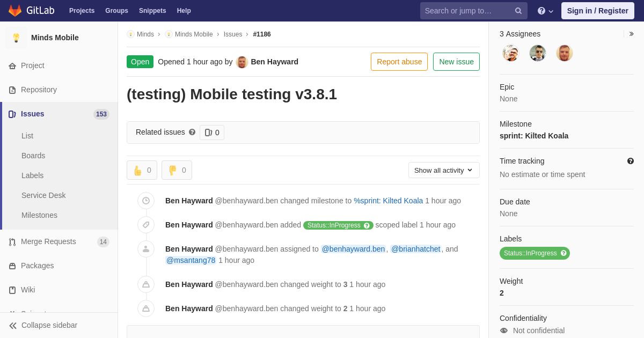Click Ben Hayward author name in header
Viewport: 644px width, 338px height.
[275, 62]
